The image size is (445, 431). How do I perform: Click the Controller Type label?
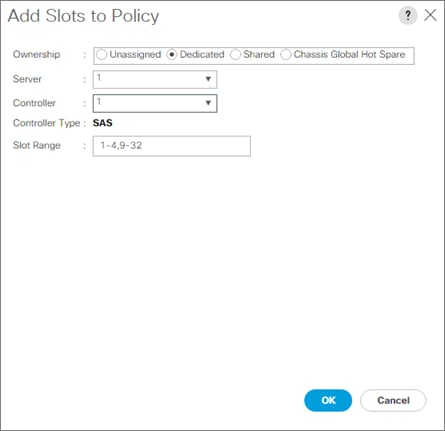[46, 123]
